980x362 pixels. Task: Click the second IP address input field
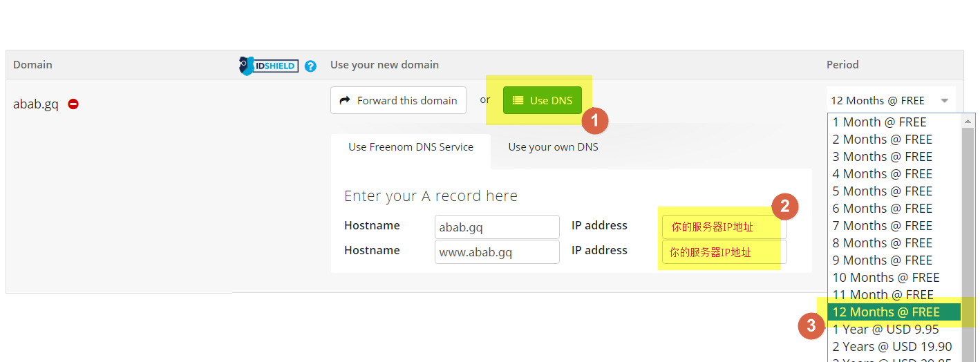pos(724,252)
